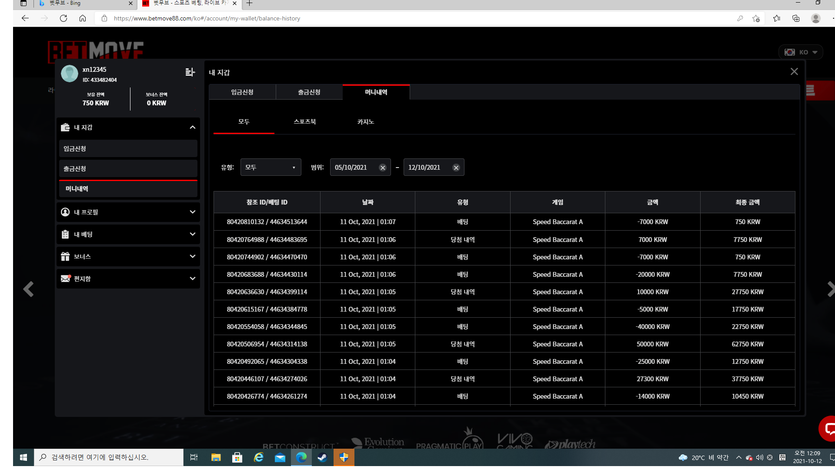The height and width of the screenshot is (470, 835).
Task: Click the user avatar for xn12345
Action: point(69,73)
